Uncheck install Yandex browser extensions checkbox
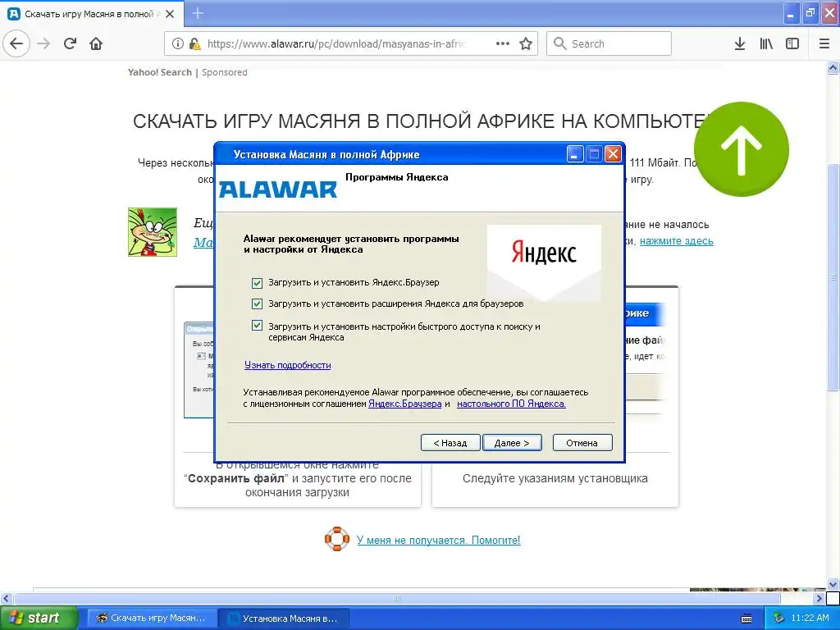This screenshot has height=630, width=840. [x=257, y=304]
